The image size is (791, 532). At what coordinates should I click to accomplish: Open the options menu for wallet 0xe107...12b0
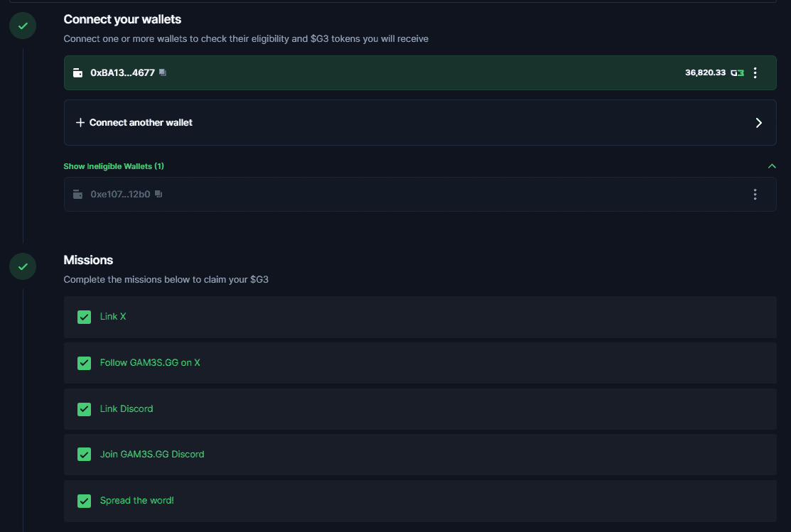pyautogui.click(x=755, y=194)
